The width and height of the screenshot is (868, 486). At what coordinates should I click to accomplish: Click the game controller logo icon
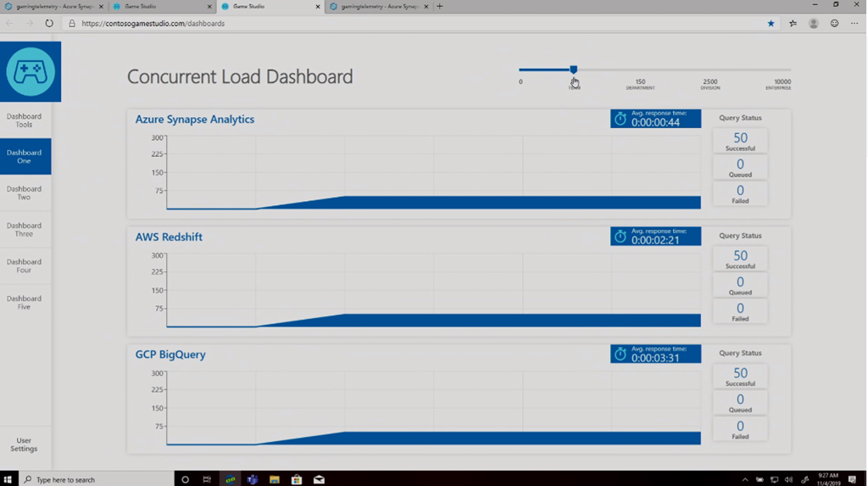pyautogui.click(x=31, y=71)
